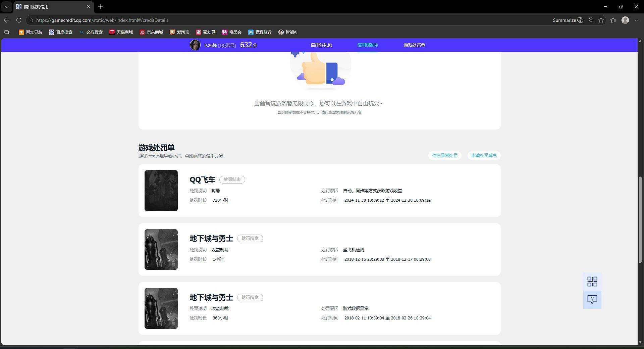This screenshot has width=644, height=349.
Task: Open 京东商城 bookmark
Action: click(151, 32)
